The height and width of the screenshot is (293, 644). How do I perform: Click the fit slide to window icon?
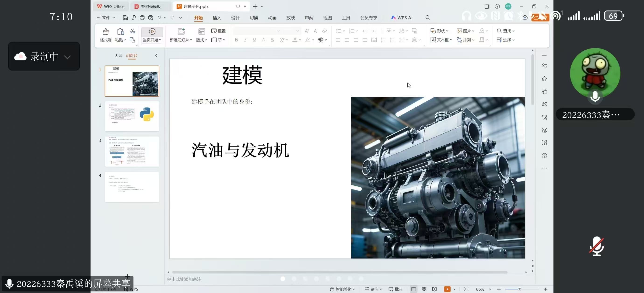466,289
